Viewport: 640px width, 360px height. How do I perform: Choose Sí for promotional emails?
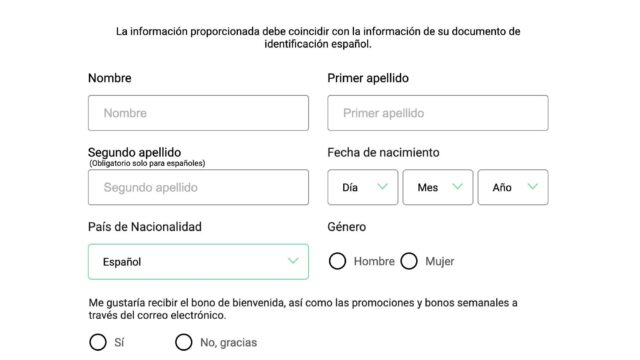click(98, 342)
